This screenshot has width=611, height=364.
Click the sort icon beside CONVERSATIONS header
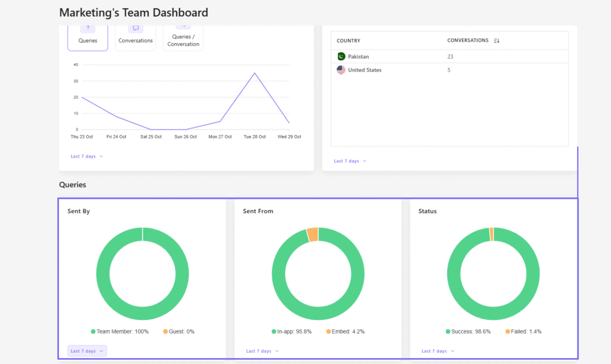496,41
